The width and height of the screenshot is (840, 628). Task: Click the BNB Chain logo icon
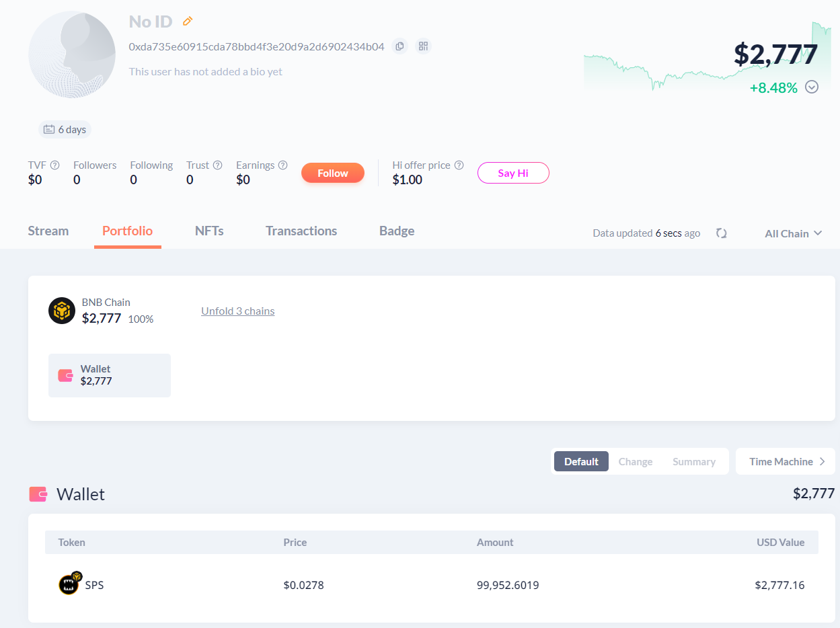pos(62,311)
